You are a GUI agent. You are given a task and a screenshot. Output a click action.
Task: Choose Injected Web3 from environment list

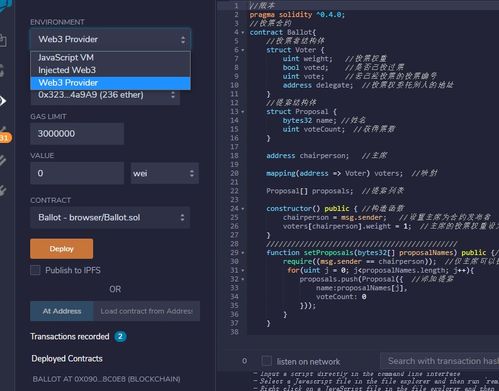point(110,70)
